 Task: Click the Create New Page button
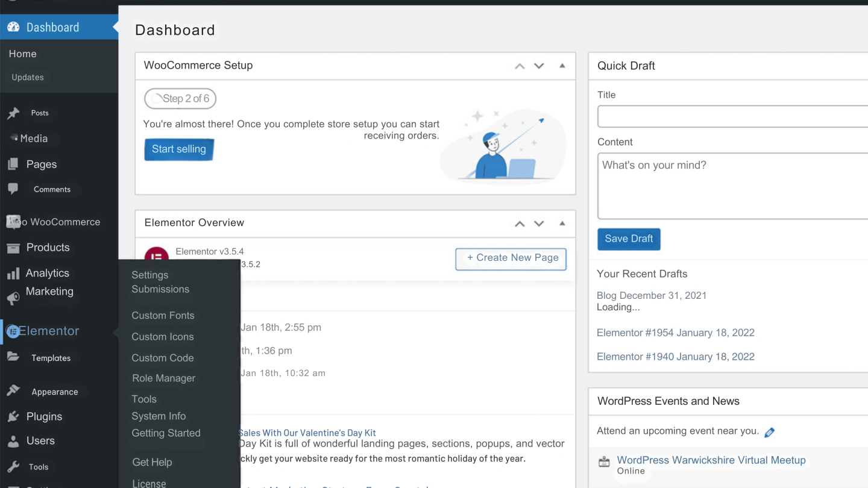coord(511,258)
